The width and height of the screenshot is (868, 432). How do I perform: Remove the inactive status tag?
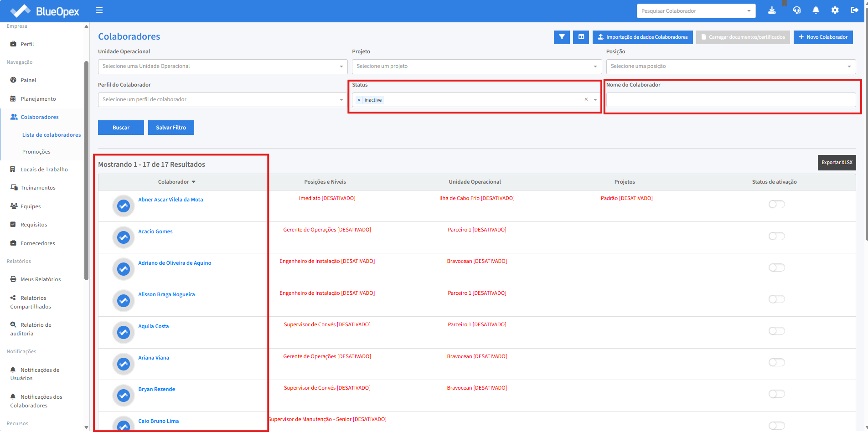click(x=359, y=100)
